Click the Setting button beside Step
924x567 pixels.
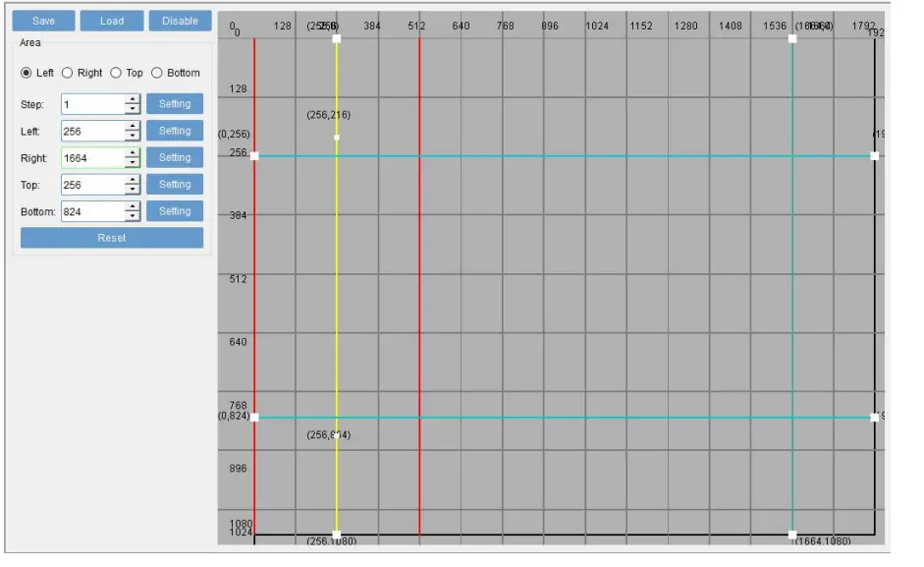175,105
